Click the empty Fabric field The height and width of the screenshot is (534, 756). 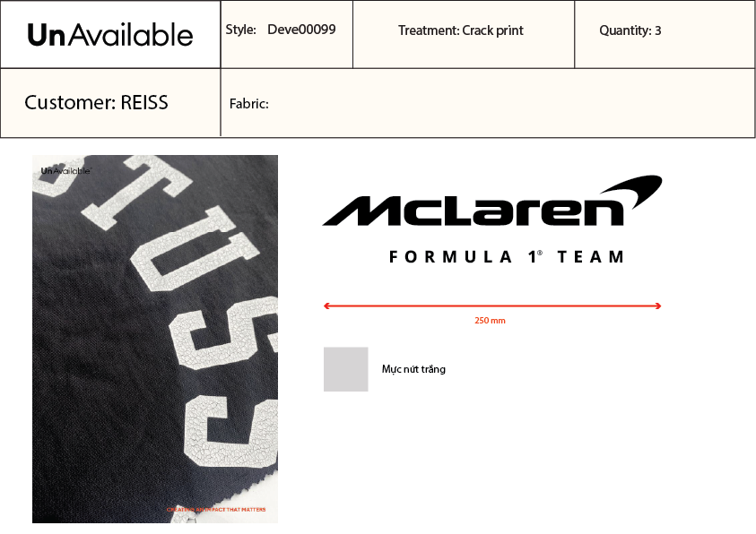[x=488, y=103]
